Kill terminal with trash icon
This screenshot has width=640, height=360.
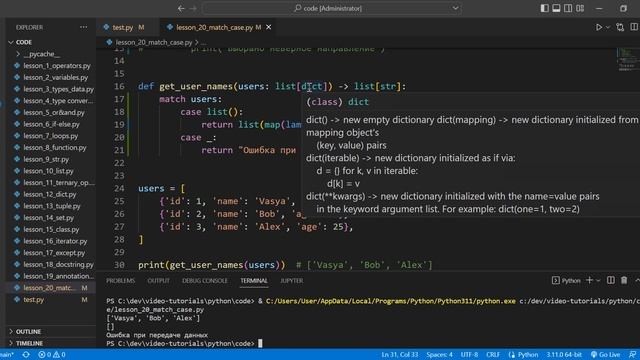pos(624,280)
